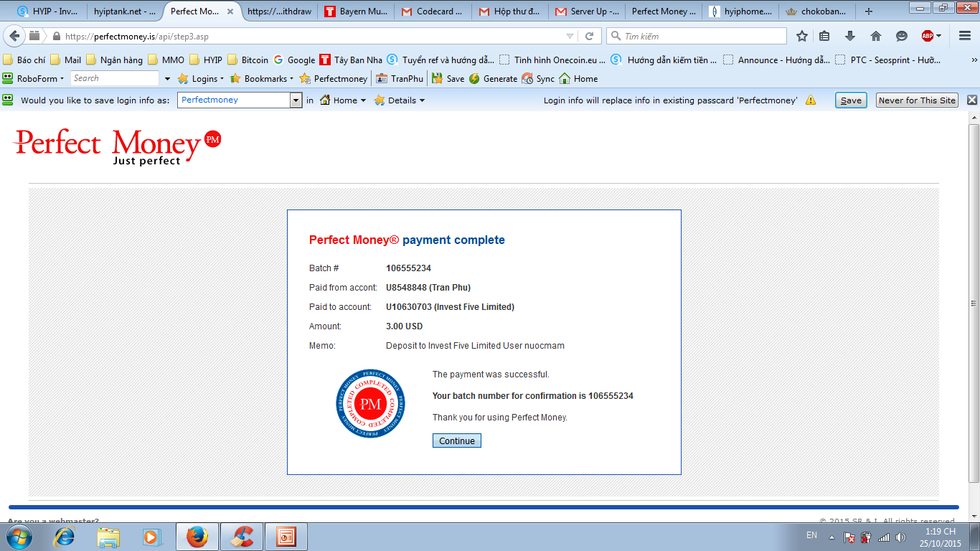Image resolution: width=980 pixels, height=551 pixels.
Task: Switch to PowerPoint on the taskbar
Action: click(286, 537)
